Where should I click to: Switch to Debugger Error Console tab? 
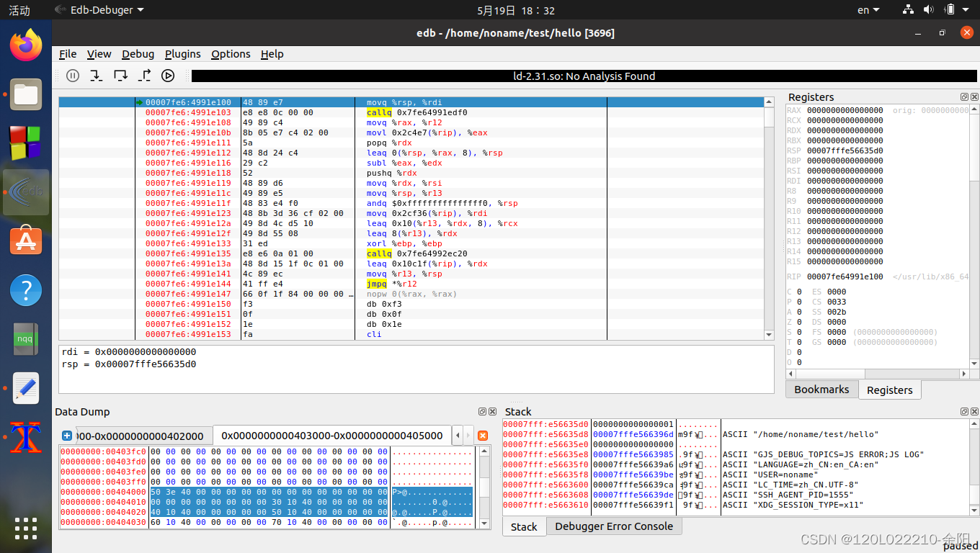(614, 526)
